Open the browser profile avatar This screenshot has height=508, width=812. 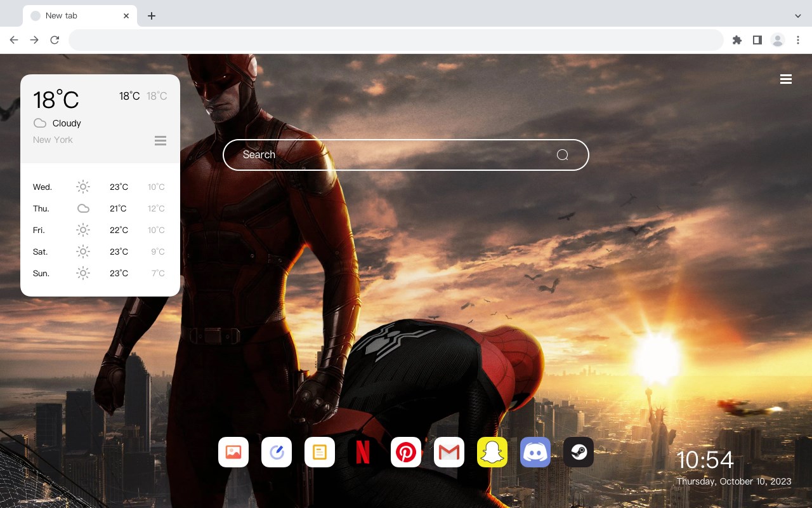click(x=778, y=40)
